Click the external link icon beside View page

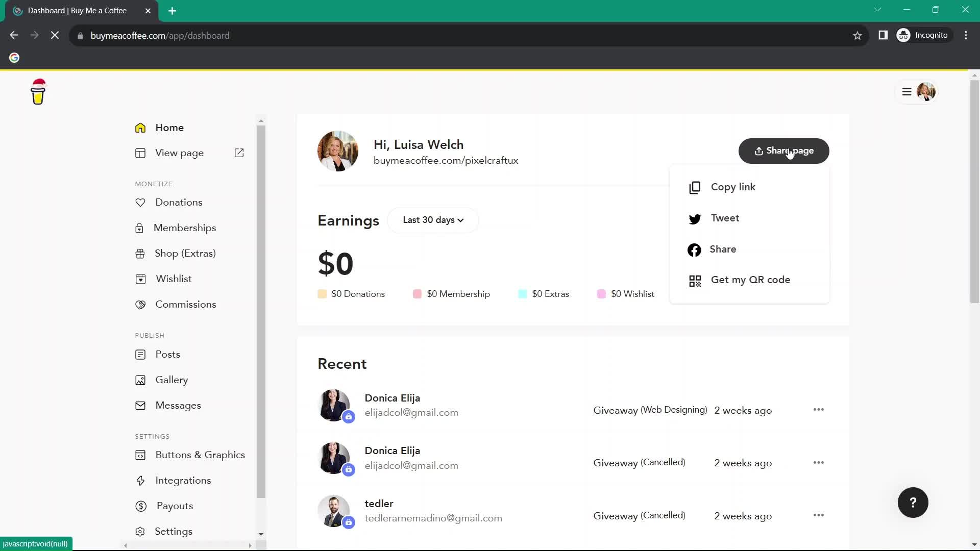point(239,153)
